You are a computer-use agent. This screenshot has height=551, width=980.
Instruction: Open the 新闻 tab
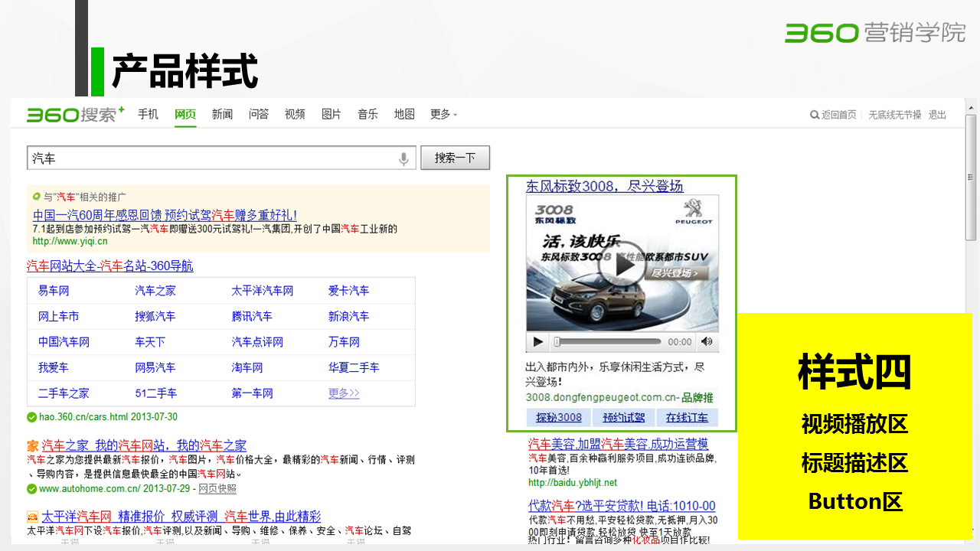point(222,114)
